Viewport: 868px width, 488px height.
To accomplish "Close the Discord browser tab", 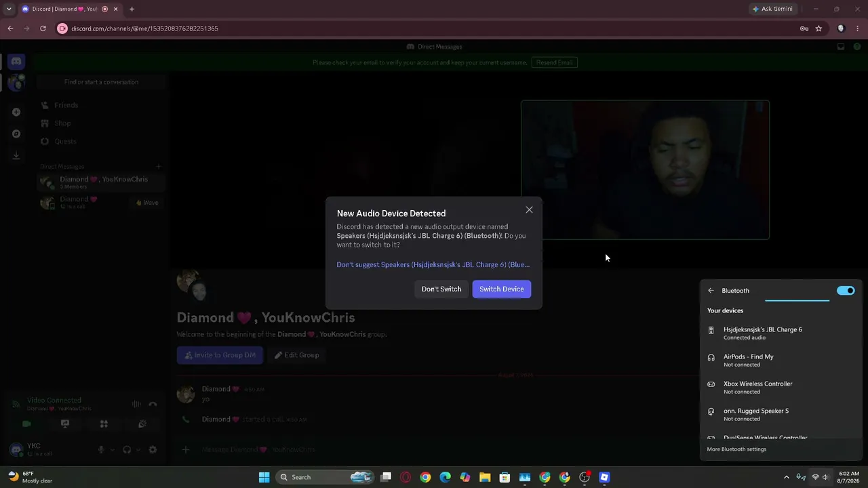I will click(115, 9).
